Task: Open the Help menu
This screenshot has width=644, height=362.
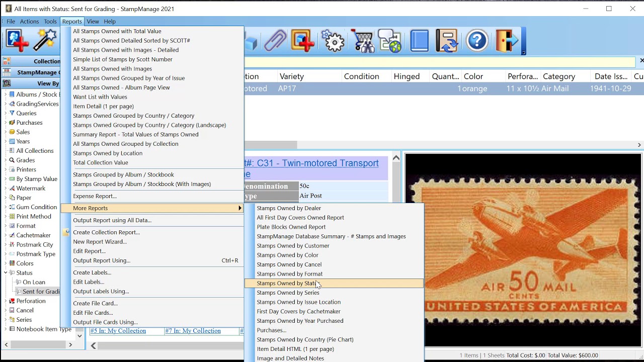Action: 110,22
